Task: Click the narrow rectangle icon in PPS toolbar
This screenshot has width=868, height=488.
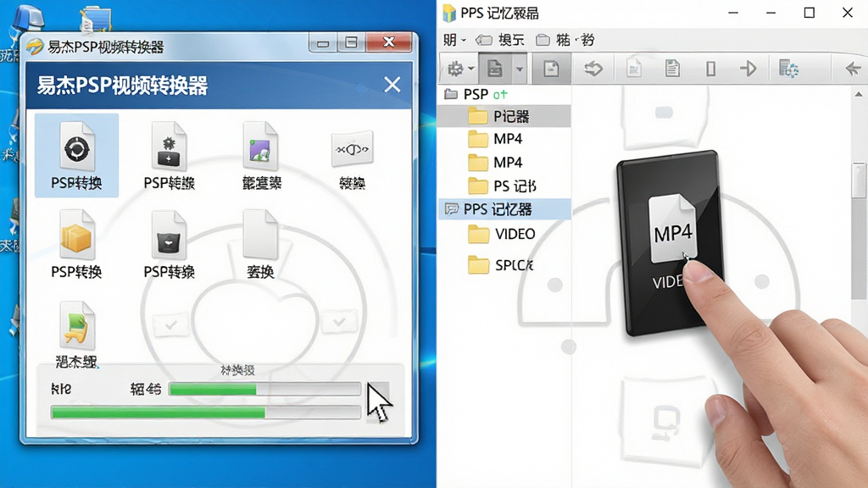Action: 711,69
